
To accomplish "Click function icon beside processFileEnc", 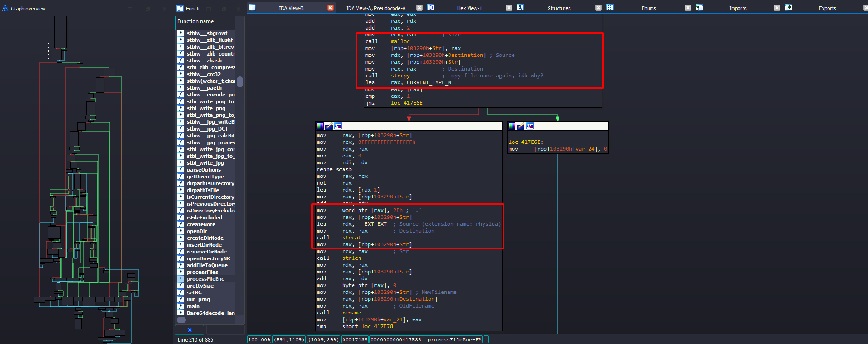I will (180, 279).
